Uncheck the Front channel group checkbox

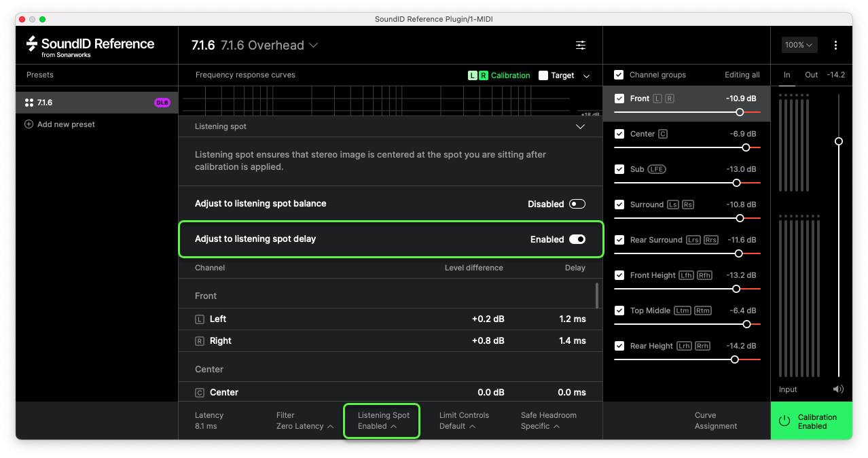pyautogui.click(x=619, y=99)
